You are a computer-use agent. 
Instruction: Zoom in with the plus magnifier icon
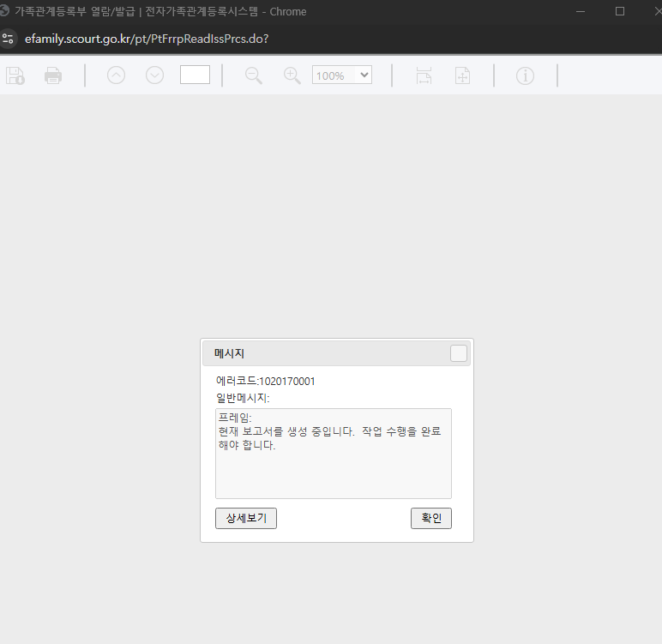292,76
